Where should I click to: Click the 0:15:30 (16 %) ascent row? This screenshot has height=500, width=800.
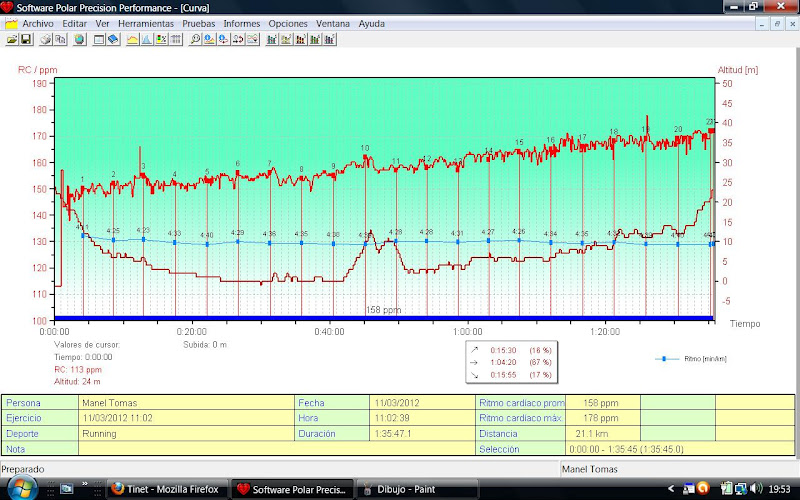point(512,350)
